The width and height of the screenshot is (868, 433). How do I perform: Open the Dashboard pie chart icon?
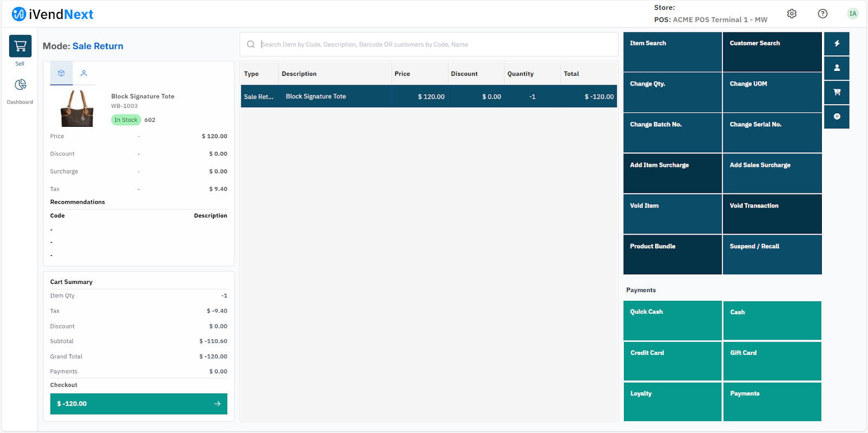tap(20, 85)
